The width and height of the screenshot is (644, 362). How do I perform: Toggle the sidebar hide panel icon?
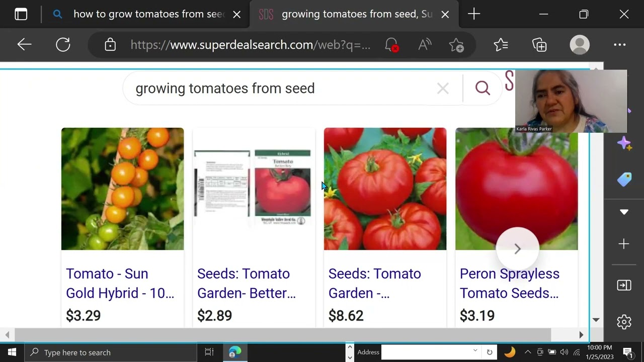[624, 286]
